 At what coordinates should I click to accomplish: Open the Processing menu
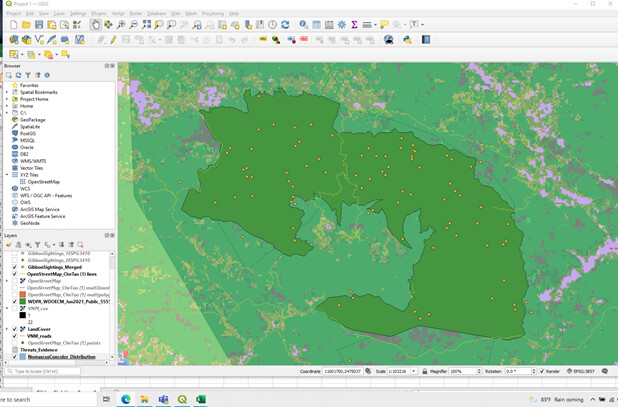pyautogui.click(x=213, y=13)
